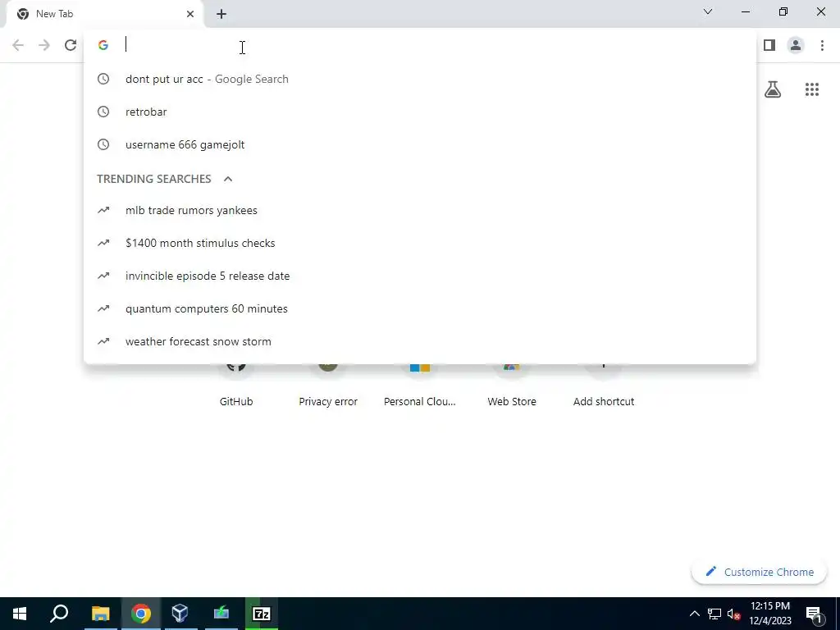This screenshot has width=840, height=630.
Task: Click the Google logo in the address bar
Action: pyautogui.click(x=103, y=46)
